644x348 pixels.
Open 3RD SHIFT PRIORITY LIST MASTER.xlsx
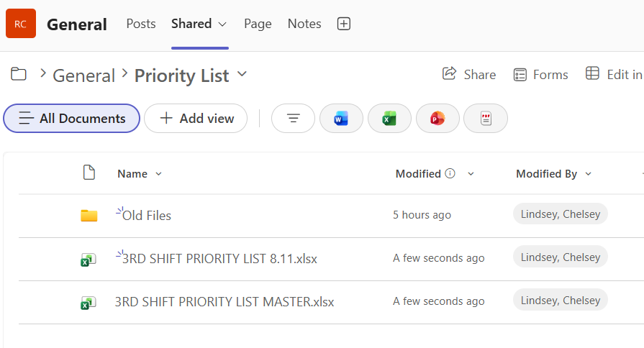point(225,302)
